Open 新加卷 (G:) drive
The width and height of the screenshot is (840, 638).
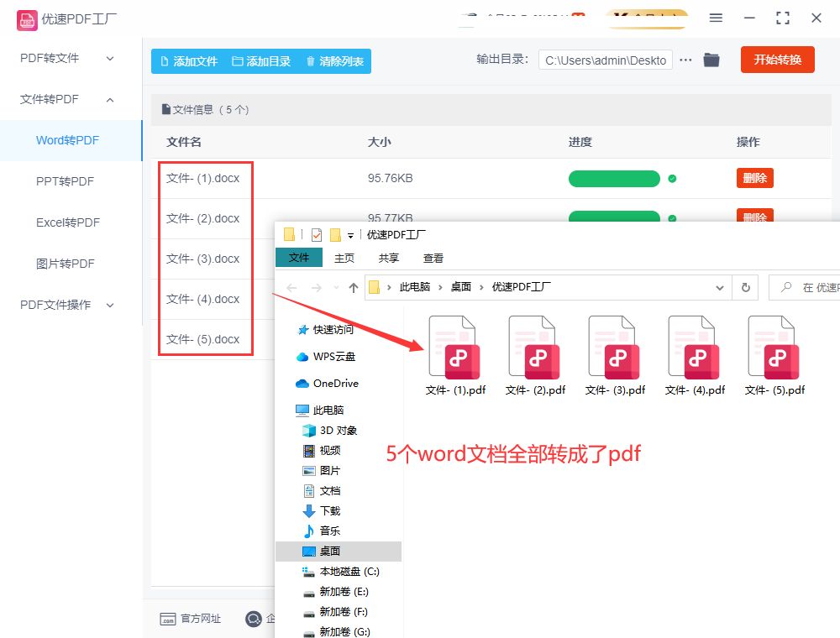click(337, 631)
